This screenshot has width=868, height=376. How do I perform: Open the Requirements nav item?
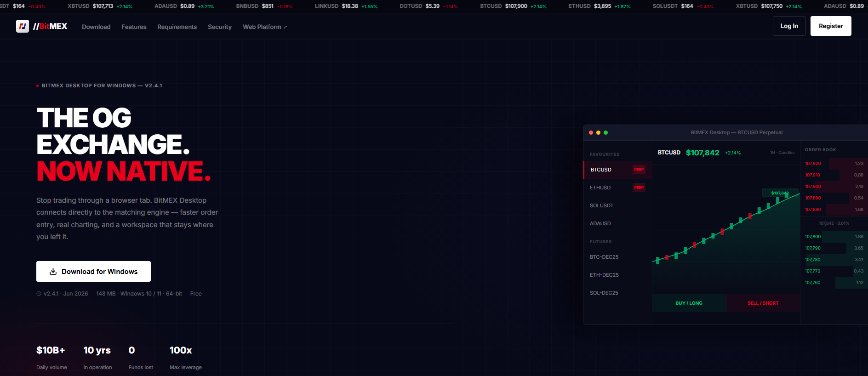[x=177, y=27]
